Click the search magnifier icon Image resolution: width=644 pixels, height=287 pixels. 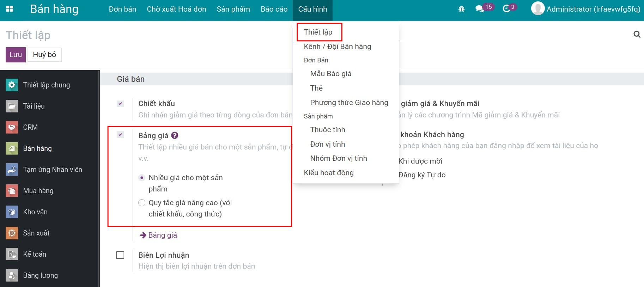click(x=637, y=34)
